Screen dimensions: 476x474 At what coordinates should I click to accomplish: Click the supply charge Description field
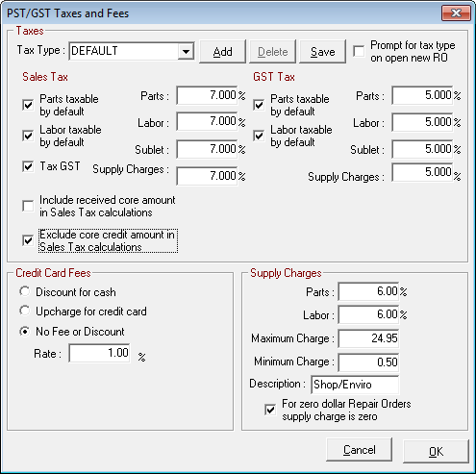[x=355, y=385]
